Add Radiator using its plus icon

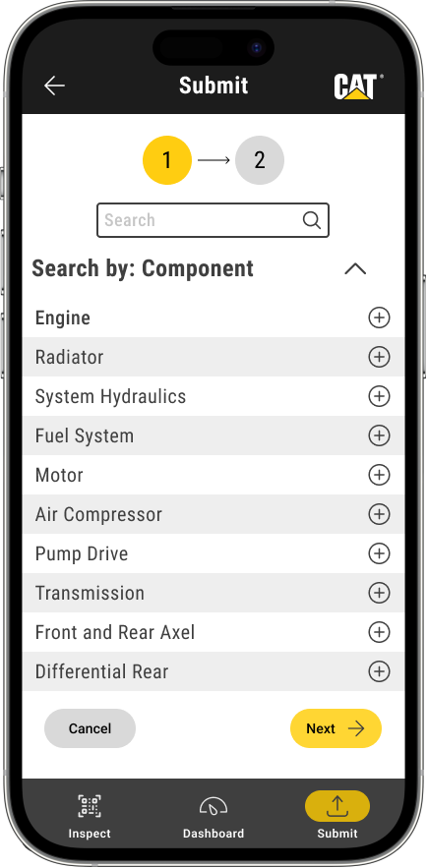380,357
